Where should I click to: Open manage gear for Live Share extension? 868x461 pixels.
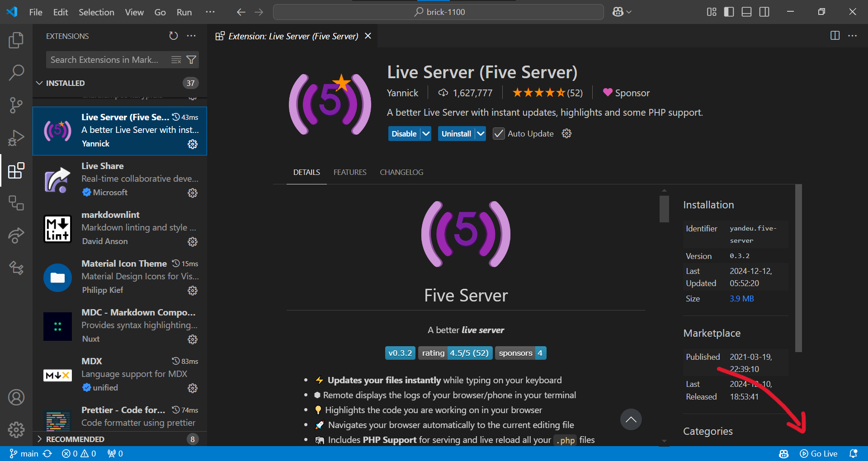click(x=193, y=193)
